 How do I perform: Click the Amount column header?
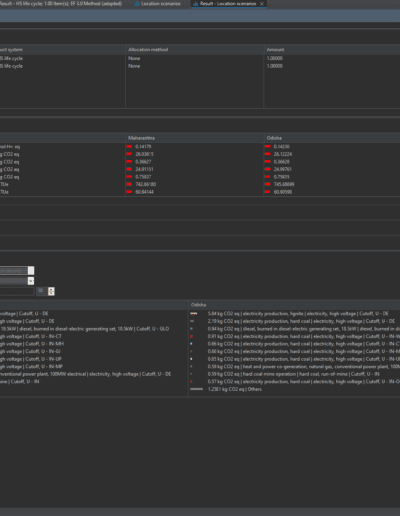pos(275,50)
